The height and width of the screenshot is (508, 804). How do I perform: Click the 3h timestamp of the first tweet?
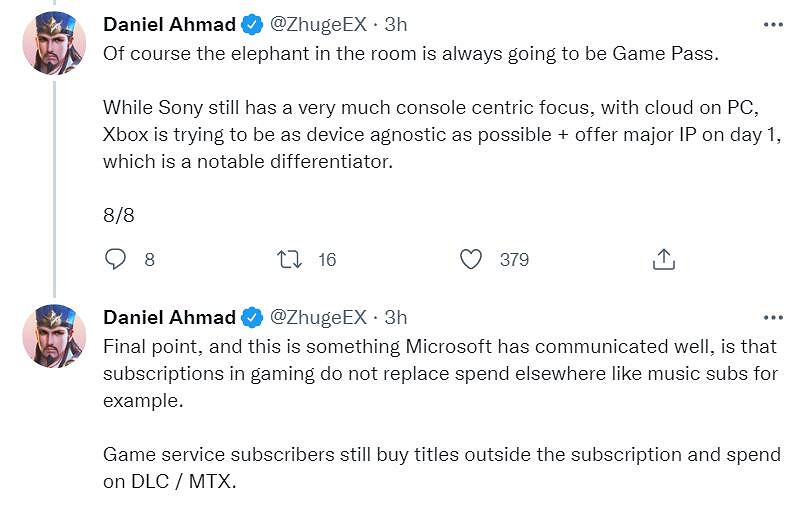tap(396, 25)
